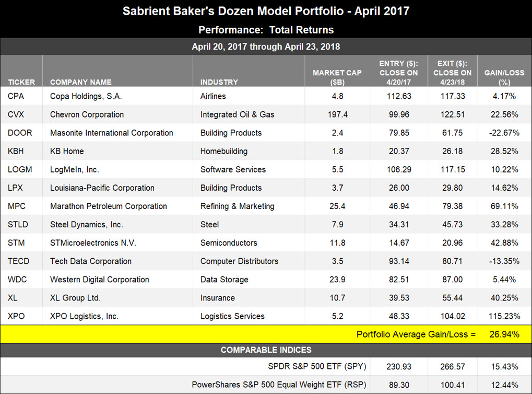The image size is (532, 394).
Task: Select the GAIN/LOSS (%) column header
Action: click(x=504, y=77)
